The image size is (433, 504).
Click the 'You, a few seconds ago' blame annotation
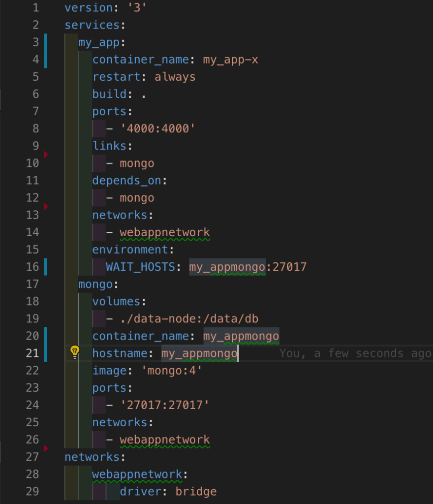[x=355, y=353]
